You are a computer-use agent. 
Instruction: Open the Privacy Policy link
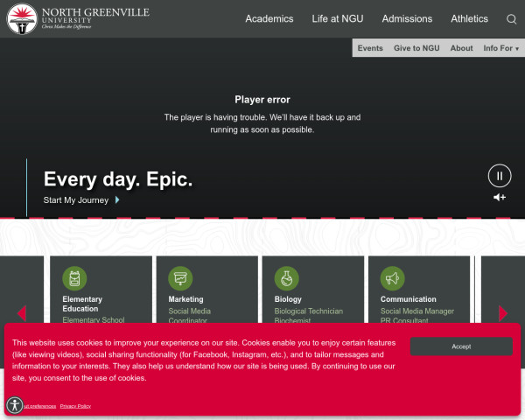pyautogui.click(x=75, y=406)
